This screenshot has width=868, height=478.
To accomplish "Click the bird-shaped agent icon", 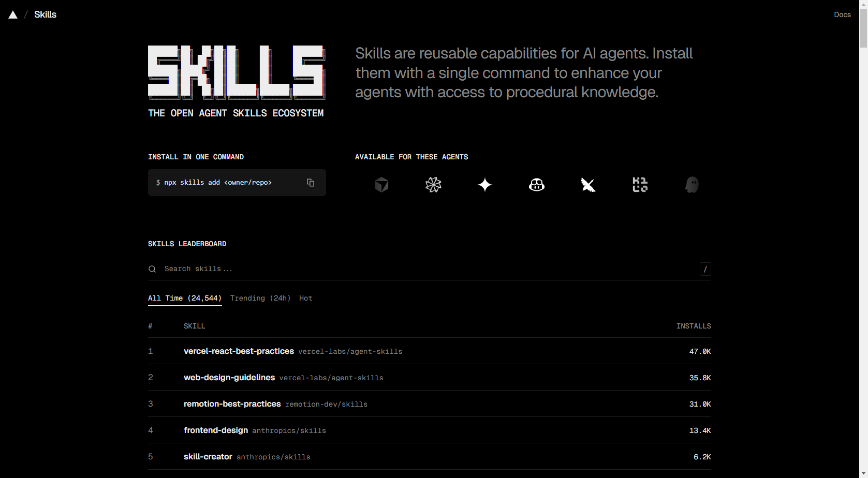I will (588, 185).
